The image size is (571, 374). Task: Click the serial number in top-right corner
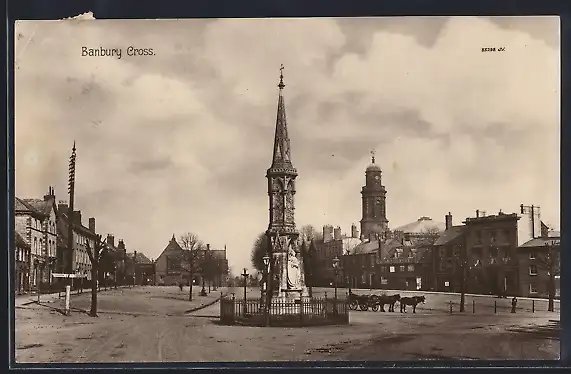[x=493, y=50]
